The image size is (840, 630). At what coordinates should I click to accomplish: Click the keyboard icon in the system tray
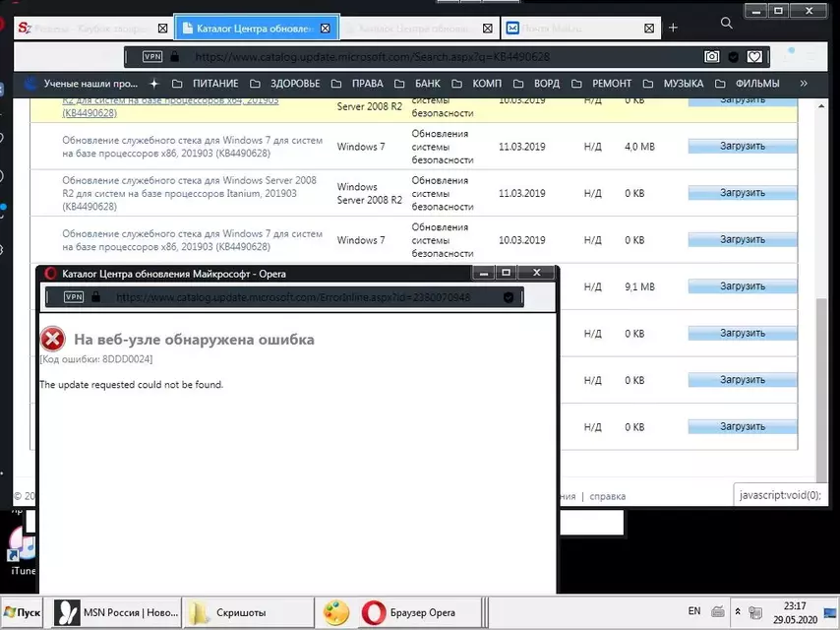coord(718,611)
